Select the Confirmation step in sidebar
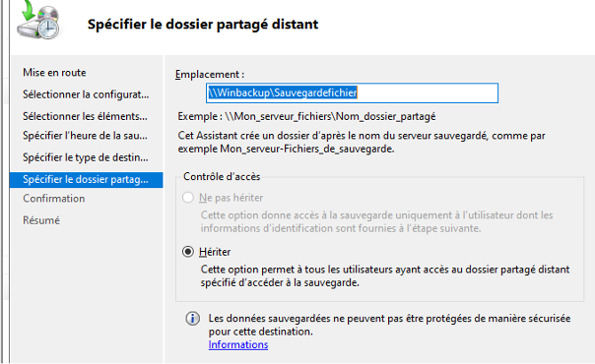The width and height of the screenshot is (595, 364). tap(54, 199)
